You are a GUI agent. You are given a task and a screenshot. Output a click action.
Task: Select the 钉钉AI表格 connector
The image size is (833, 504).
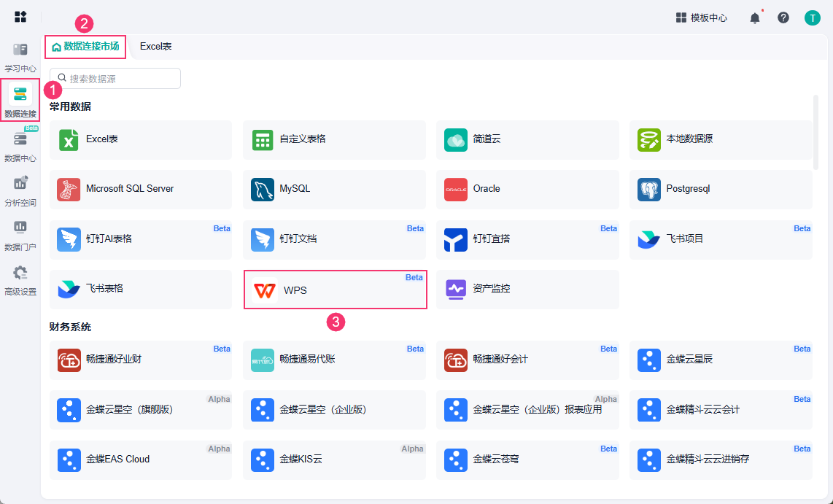click(141, 239)
